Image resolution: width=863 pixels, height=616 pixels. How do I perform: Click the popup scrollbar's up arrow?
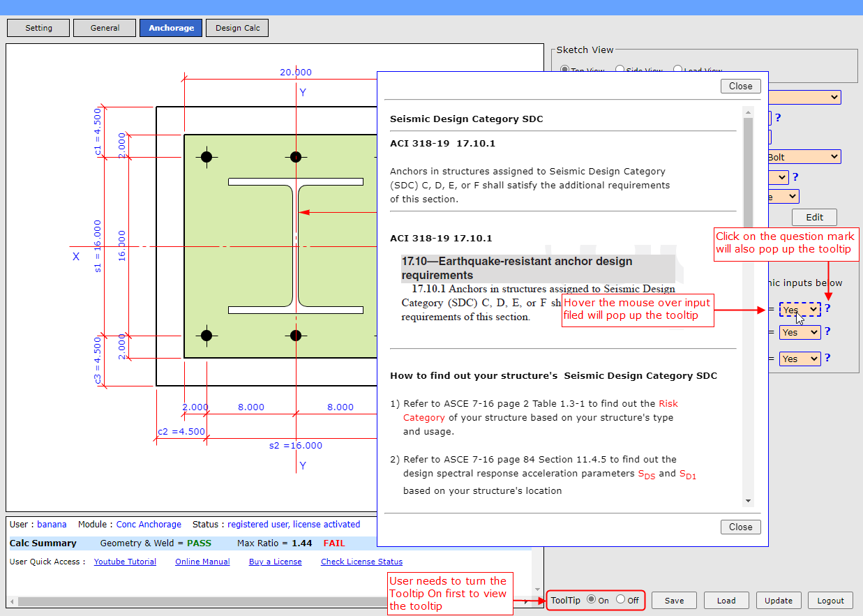748,112
